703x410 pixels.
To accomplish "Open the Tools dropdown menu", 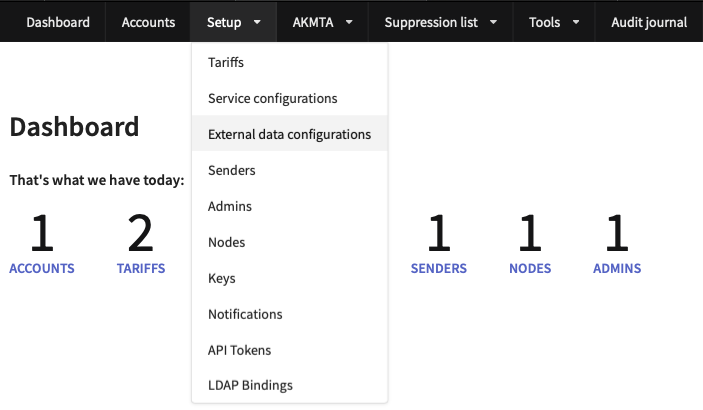I will [554, 22].
